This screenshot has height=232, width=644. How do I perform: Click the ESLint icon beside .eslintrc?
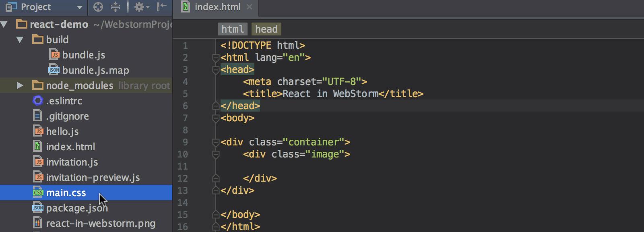point(37,101)
